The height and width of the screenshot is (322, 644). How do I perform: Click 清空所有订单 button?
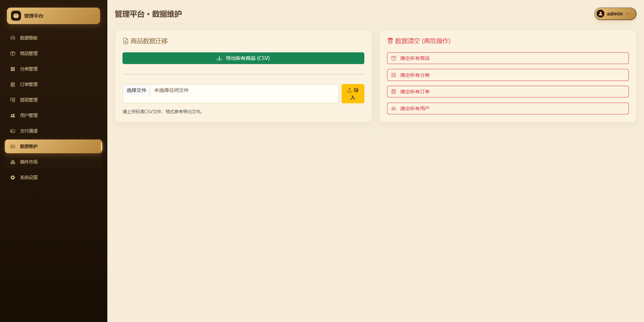click(508, 92)
